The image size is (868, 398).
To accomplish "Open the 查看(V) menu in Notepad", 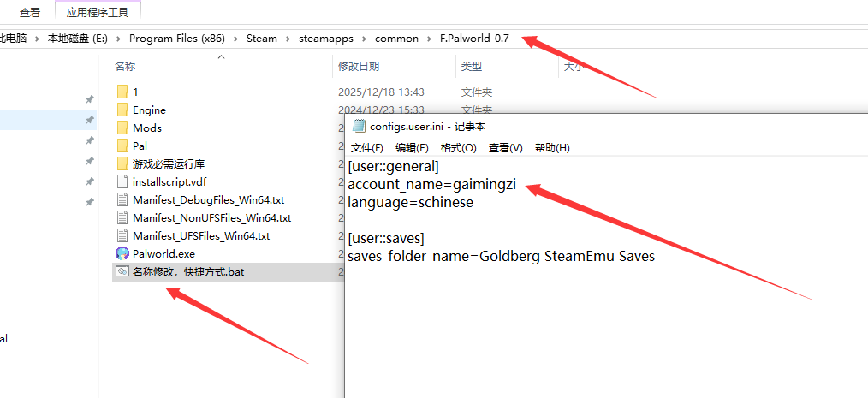I will pos(505,148).
